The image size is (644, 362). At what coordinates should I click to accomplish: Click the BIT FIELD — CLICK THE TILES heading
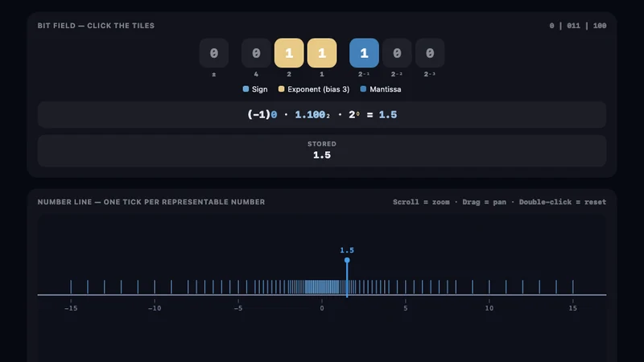pos(96,26)
